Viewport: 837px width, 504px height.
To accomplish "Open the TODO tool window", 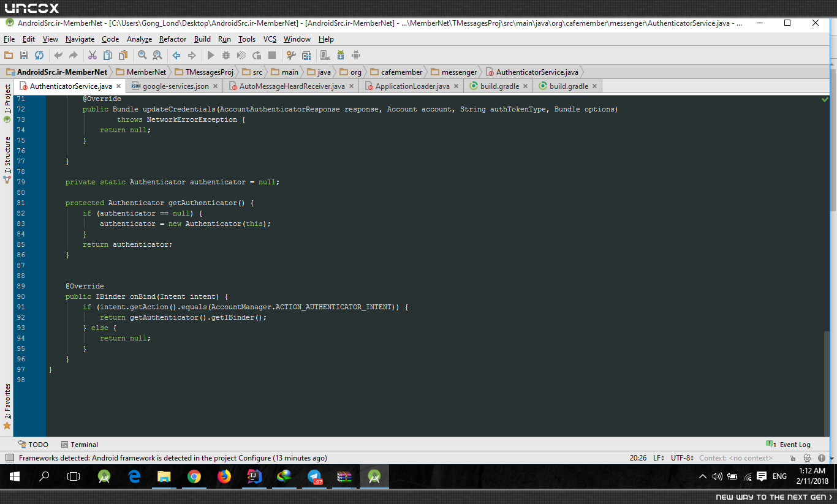I will point(33,445).
